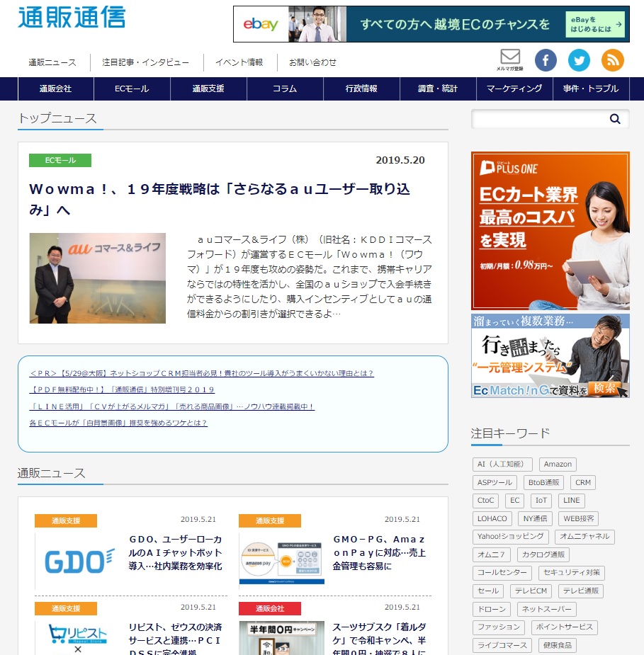This screenshot has width=644, height=655.
Task: Select the オムニチャネル keyword tag
Action: [584, 536]
